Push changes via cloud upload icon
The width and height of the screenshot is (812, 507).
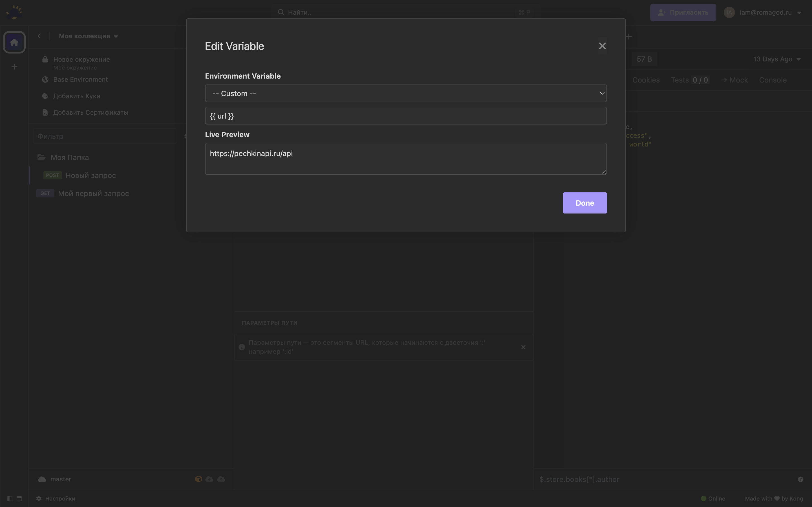(221, 479)
